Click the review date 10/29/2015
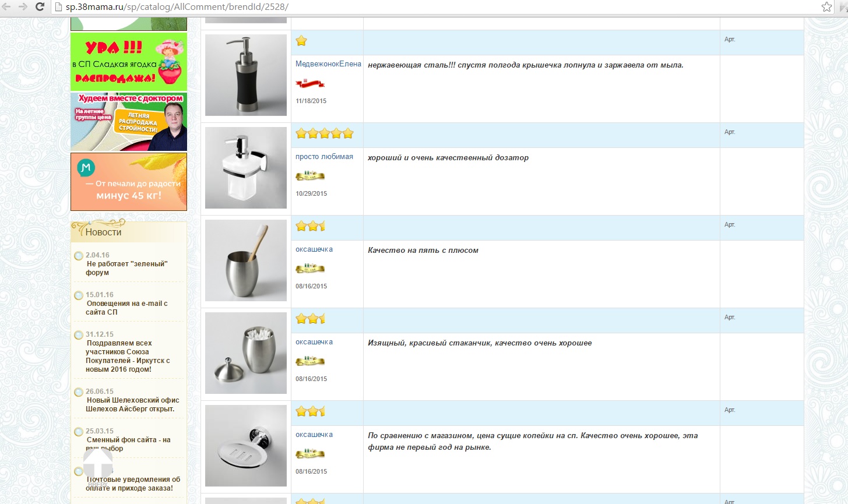Viewport: 848px width, 504px height. 311,193
